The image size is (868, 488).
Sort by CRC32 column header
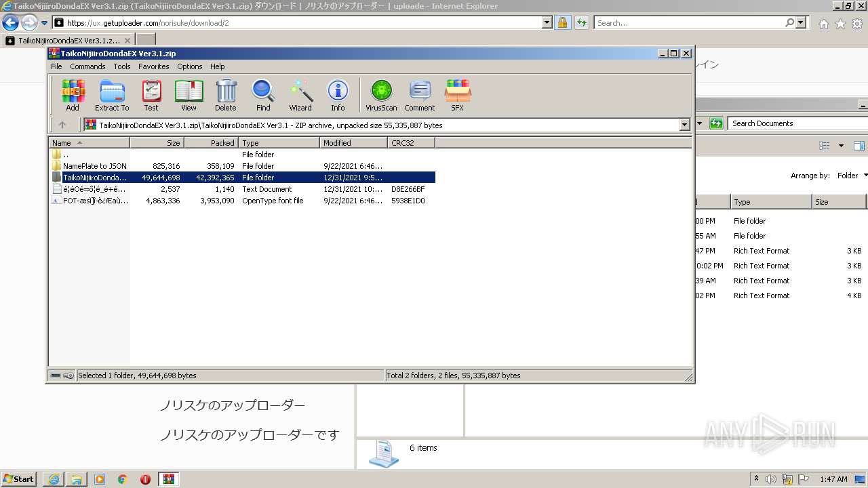point(411,143)
